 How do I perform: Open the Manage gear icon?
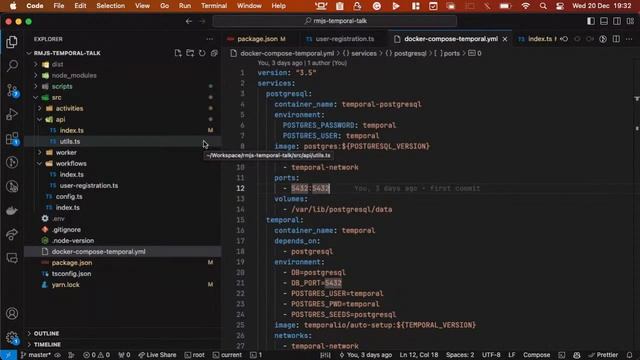[12, 338]
